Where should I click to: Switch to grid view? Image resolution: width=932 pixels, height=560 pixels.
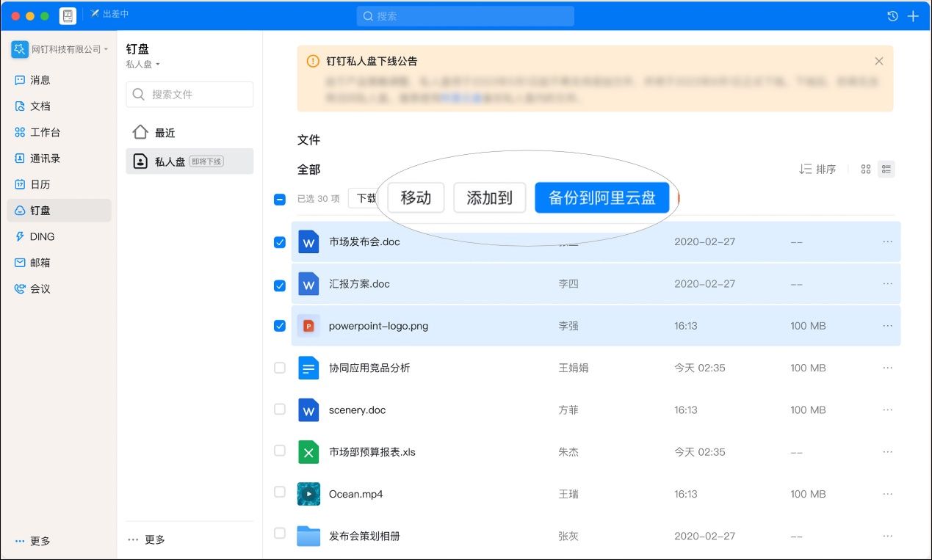866,169
